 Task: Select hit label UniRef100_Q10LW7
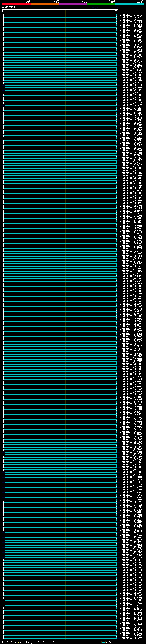pos(131,128)
